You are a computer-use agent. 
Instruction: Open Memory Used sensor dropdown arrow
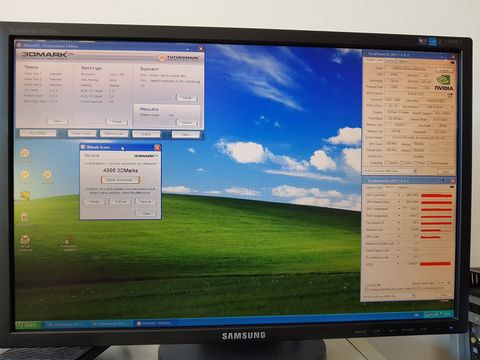[x=399, y=230]
